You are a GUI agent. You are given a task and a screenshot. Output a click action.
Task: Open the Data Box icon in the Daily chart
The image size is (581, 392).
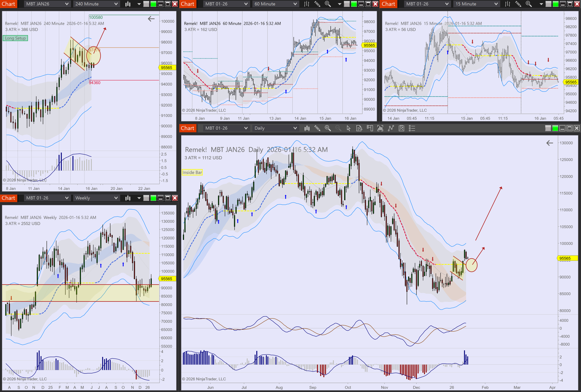(x=359, y=128)
